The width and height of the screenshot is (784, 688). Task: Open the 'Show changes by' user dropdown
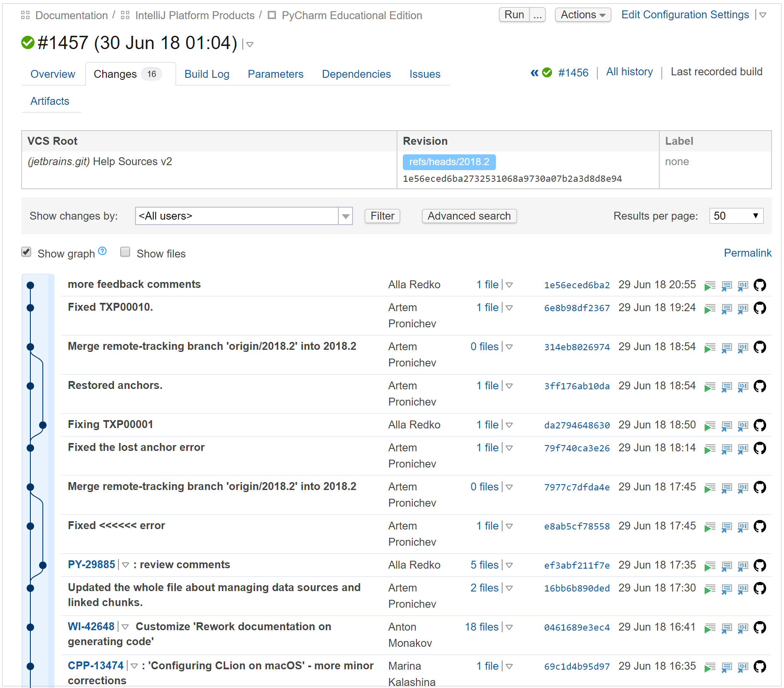(345, 216)
